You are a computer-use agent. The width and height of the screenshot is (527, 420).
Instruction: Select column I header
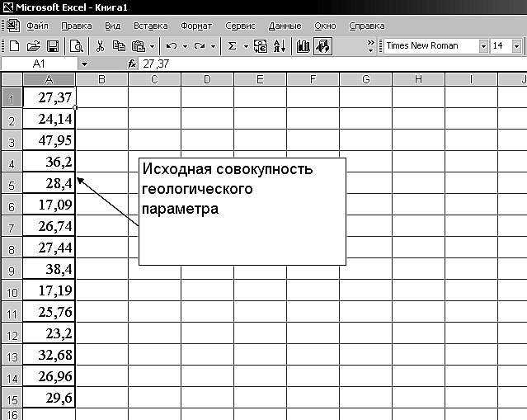(x=471, y=79)
